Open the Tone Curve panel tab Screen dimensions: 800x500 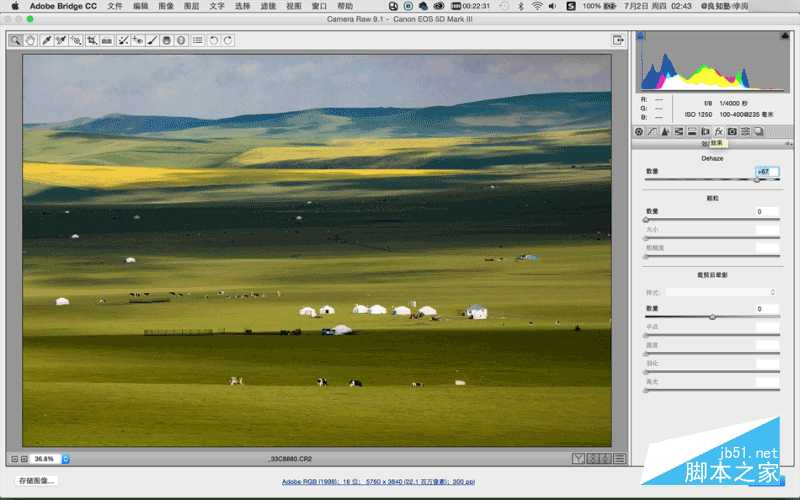pyautogui.click(x=652, y=132)
